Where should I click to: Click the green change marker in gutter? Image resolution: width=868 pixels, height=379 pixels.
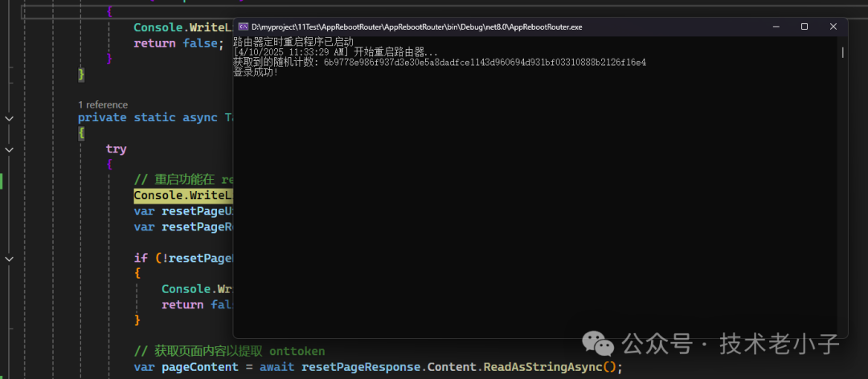(2, 181)
